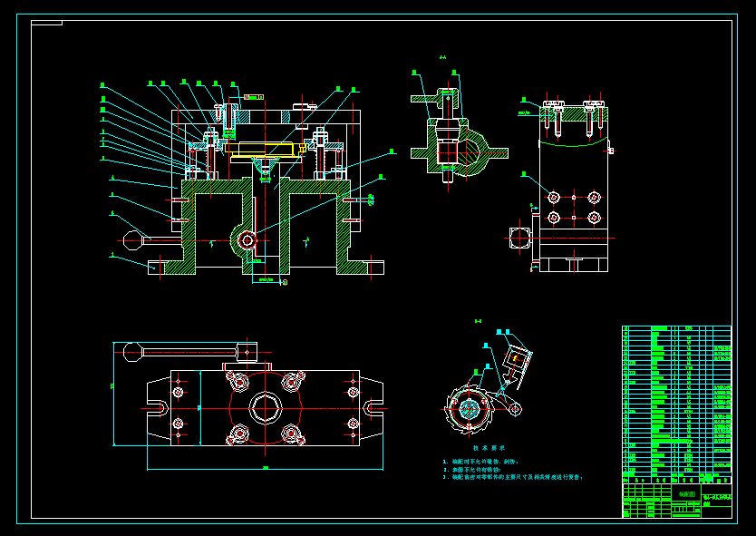756x536 pixels.
Task: Select the 技术要求 heading text
Action: pyautogui.click(x=489, y=448)
